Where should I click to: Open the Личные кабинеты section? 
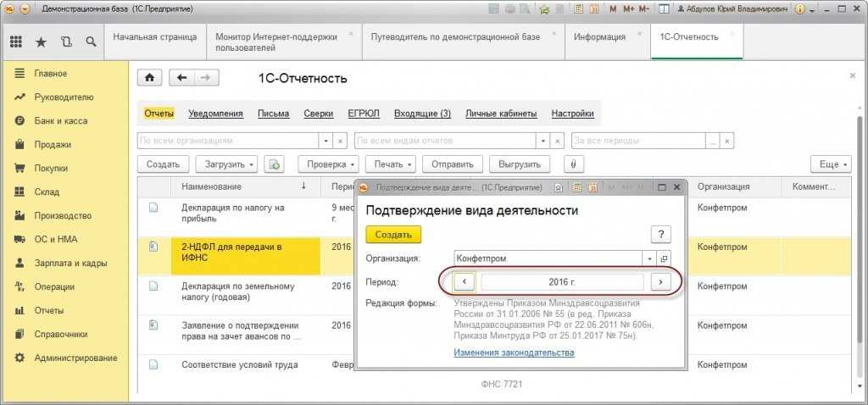[x=501, y=114]
